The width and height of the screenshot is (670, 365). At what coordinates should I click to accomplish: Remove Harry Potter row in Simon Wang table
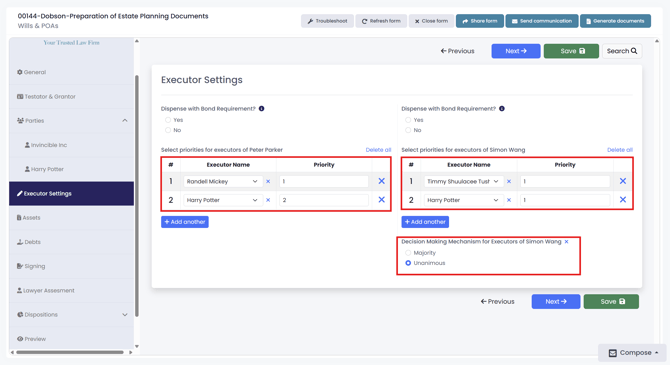[x=623, y=200]
